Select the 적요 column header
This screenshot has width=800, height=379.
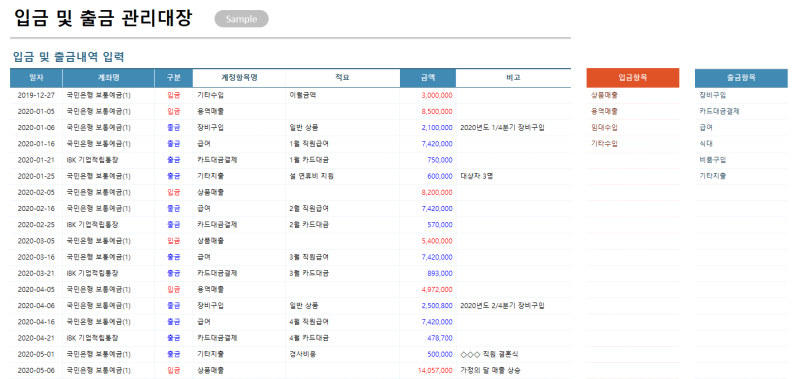[x=343, y=78]
